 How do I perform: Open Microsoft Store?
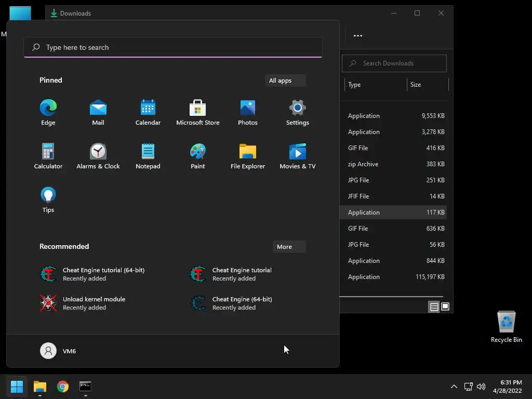click(x=198, y=113)
